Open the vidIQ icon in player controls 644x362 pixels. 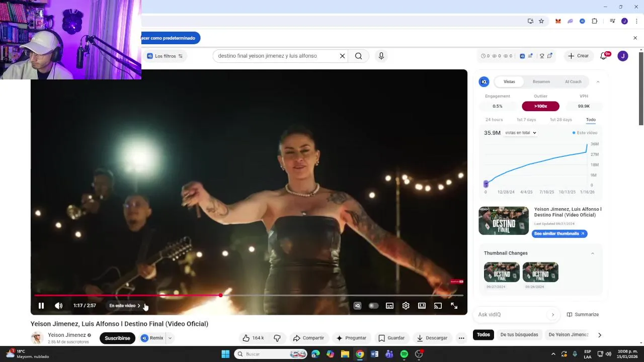tap(357, 306)
